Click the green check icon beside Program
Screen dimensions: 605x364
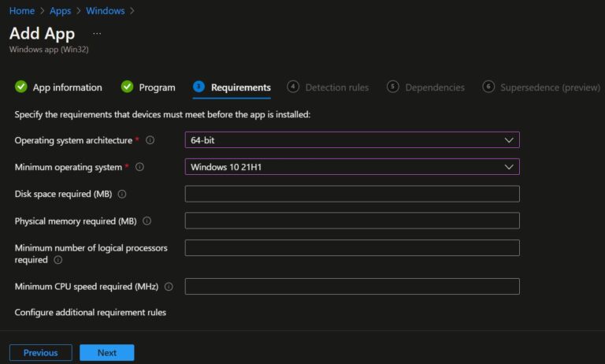click(x=127, y=87)
